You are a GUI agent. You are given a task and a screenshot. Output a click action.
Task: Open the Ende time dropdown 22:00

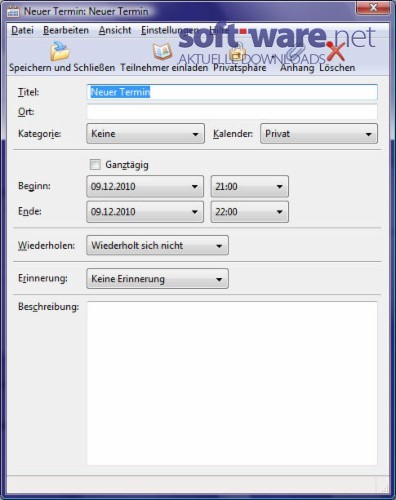[250, 212]
